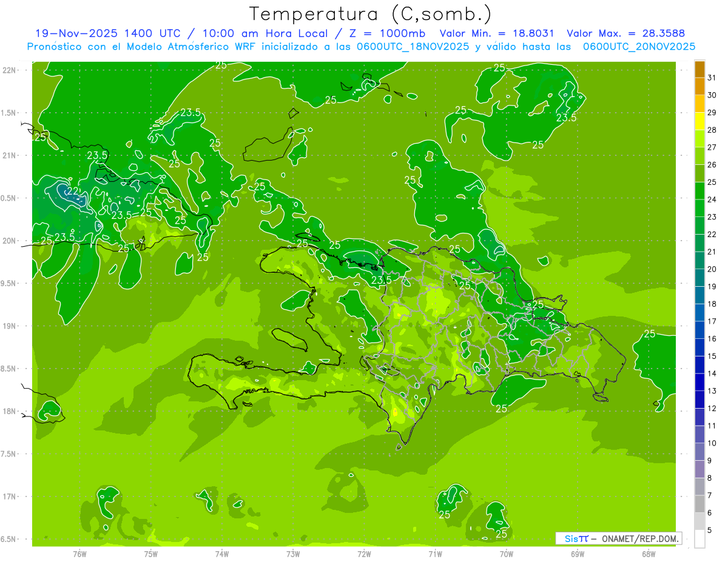This screenshot has height=562, width=728.
Task: Click the '28' value on the color scale
Action: click(x=712, y=130)
